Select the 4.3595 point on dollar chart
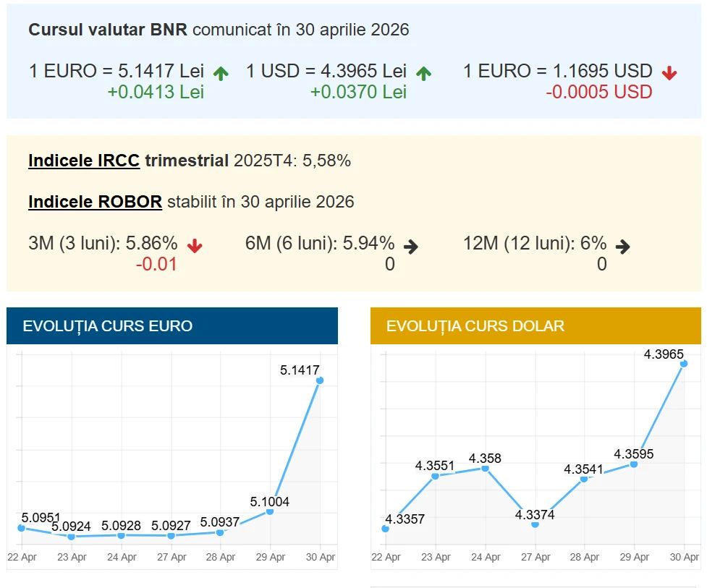Viewport: 707px width, 588px height. coord(634,464)
